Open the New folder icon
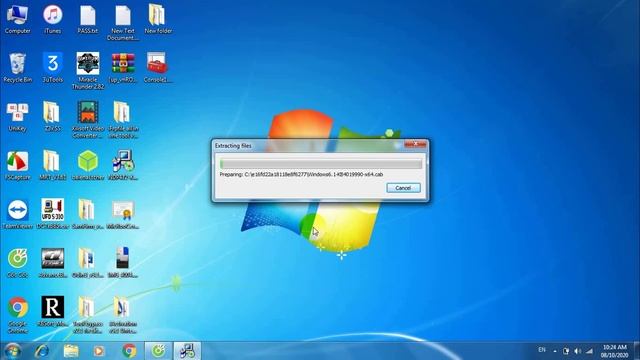This screenshot has height=360, width=640. pyautogui.click(x=158, y=19)
